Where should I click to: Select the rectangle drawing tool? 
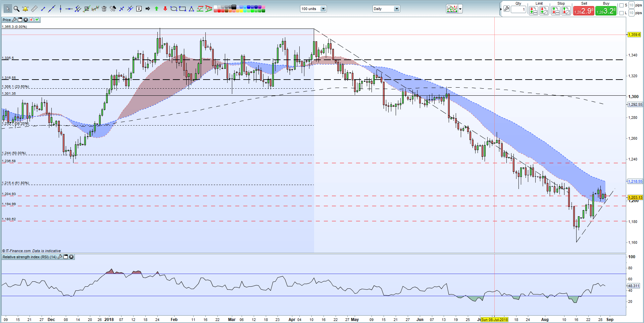183,9
